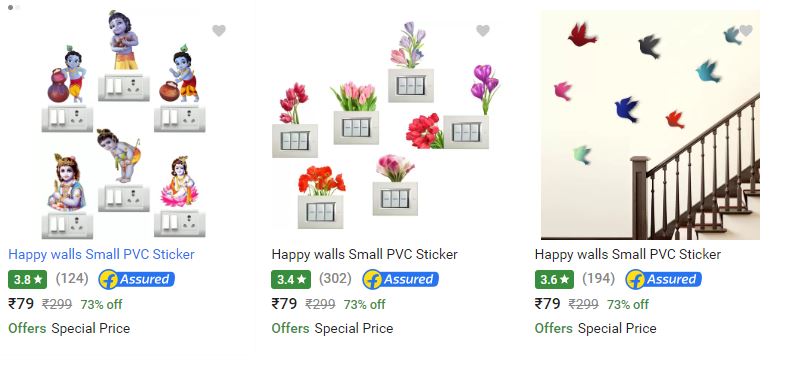The height and width of the screenshot is (366, 791).
Task: Click the 3.6 star rating badge
Action: point(554,279)
